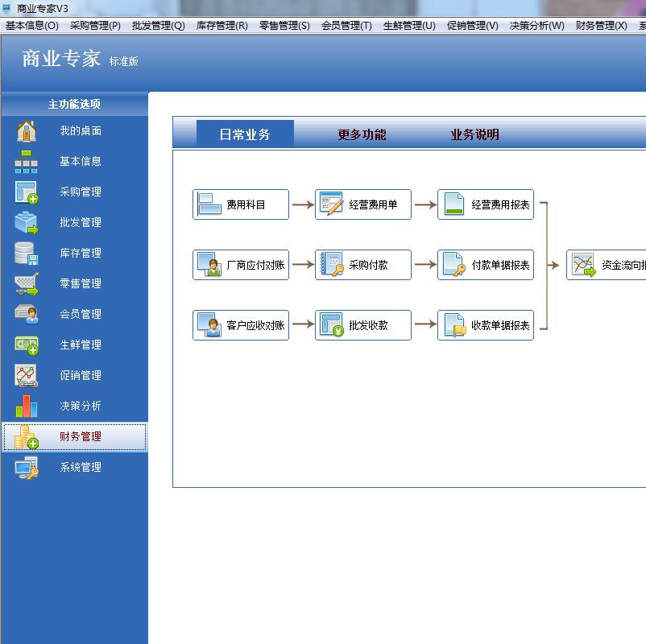Open 我的桌面 house icon in sidebar
This screenshot has height=644, width=646.
coord(27,131)
